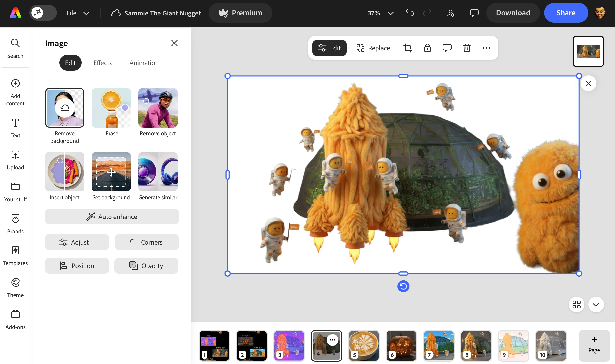615x364 pixels.
Task: Toggle the Remove background option
Action: (64, 108)
